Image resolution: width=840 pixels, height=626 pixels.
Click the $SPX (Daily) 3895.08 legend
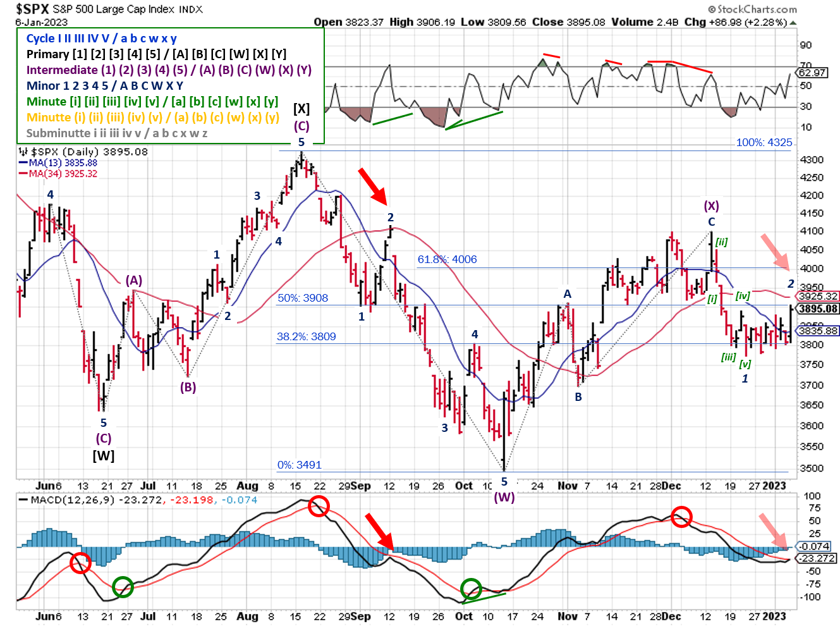tap(89, 152)
